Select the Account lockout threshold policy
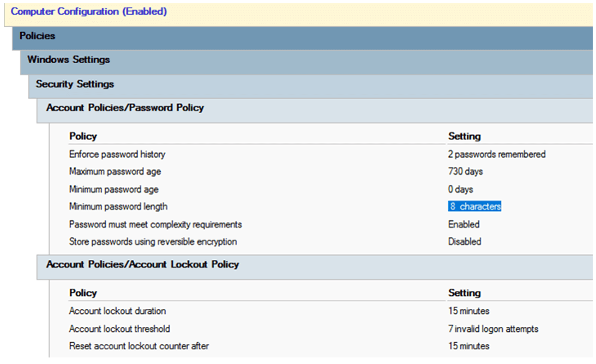 point(119,329)
